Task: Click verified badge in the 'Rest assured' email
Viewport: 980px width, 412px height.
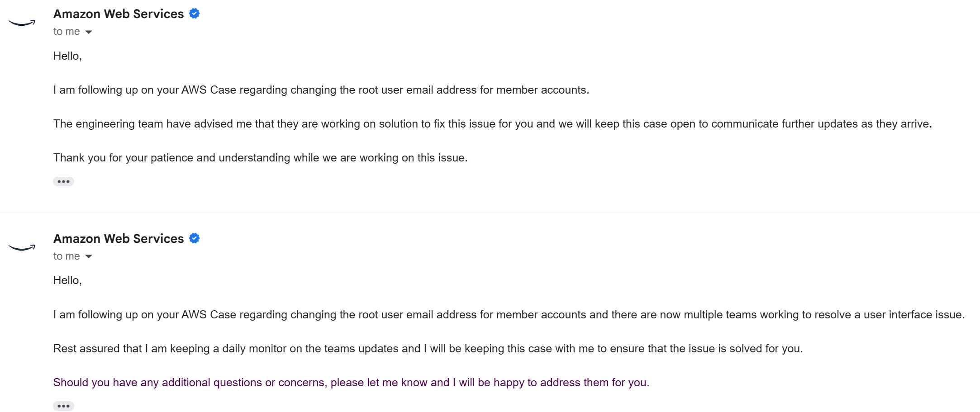Action: tap(195, 238)
